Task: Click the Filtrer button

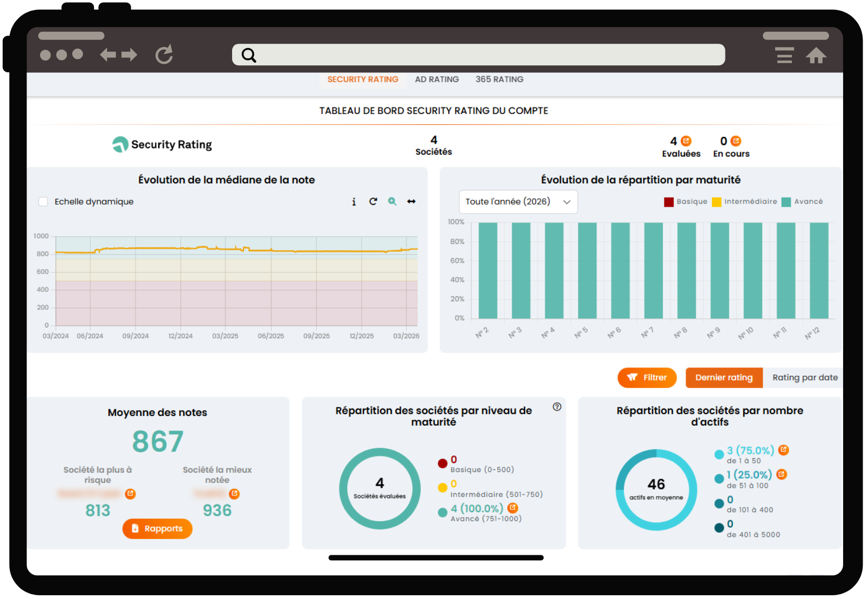Action: click(647, 378)
